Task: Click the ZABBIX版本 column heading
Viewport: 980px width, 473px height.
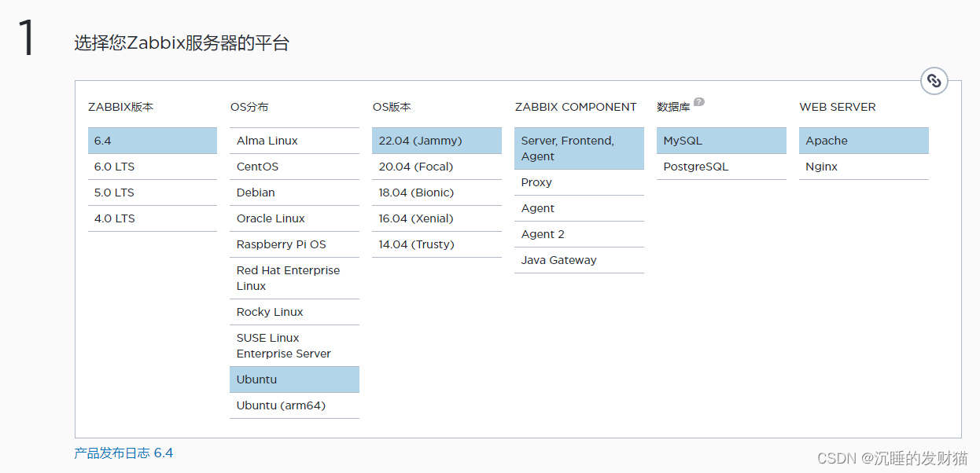Action: pos(120,107)
